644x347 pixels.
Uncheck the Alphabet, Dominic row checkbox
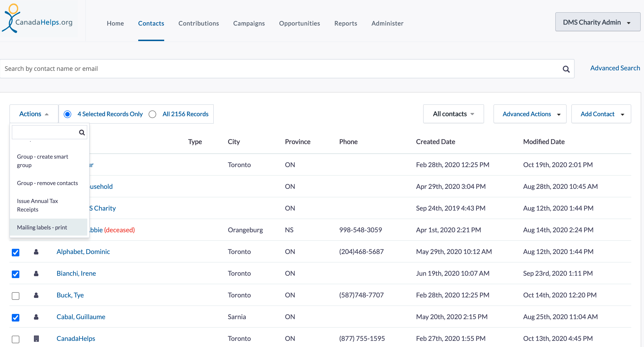(16, 252)
